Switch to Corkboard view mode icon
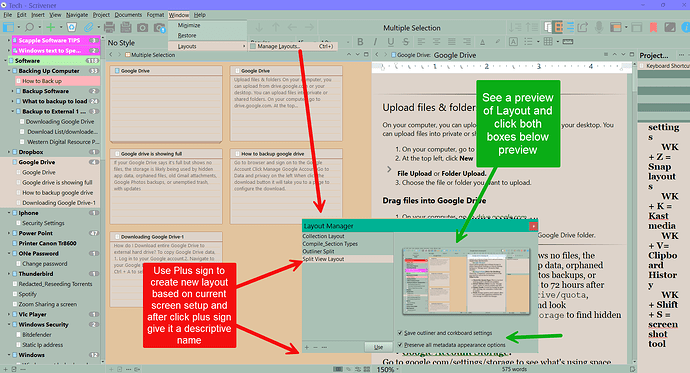Viewport: 690px width, 373px height. click(x=558, y=27)
